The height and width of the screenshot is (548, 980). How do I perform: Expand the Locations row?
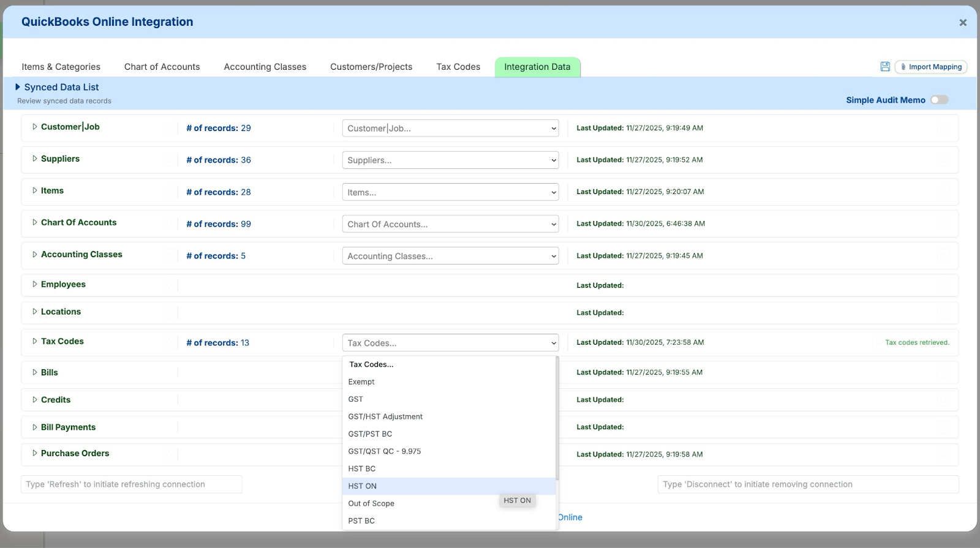point(35,312)
